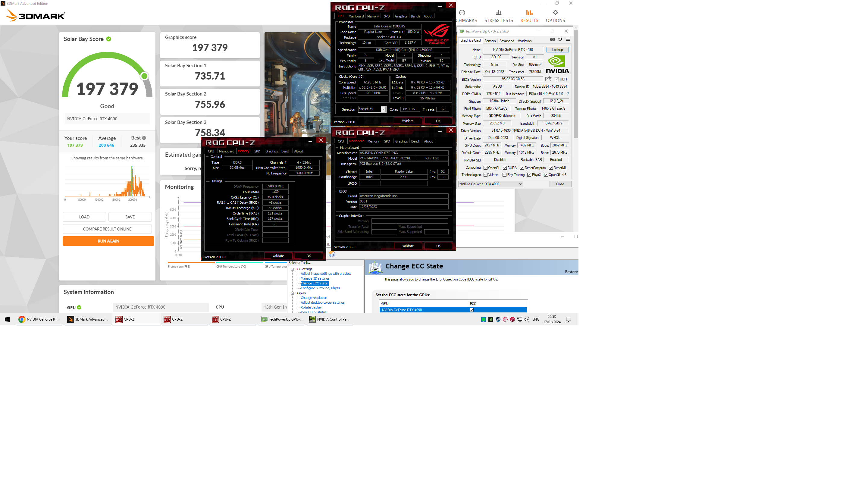Switch to the Advanced tab in GPU-Z
The width and height of the screenshot is (868, 489).
click(506, 41)
